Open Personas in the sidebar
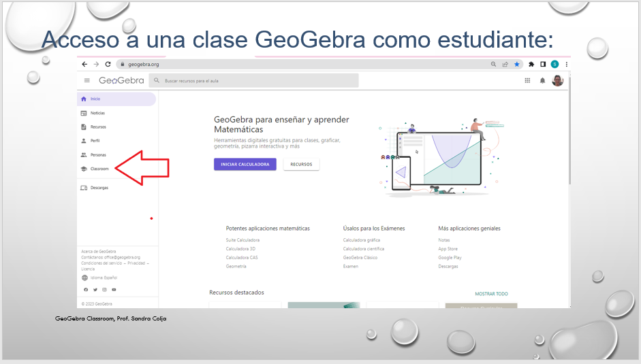641x364 pixels. [117, 155]
